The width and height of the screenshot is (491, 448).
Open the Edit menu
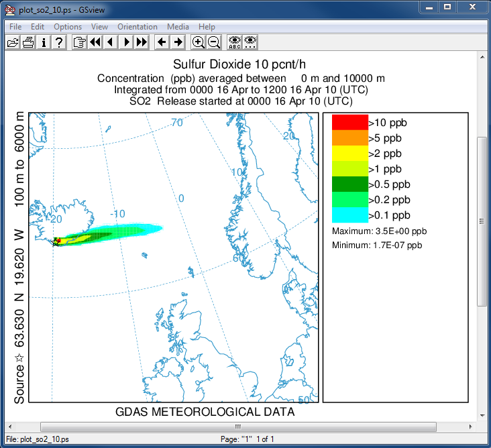(38, 27)
